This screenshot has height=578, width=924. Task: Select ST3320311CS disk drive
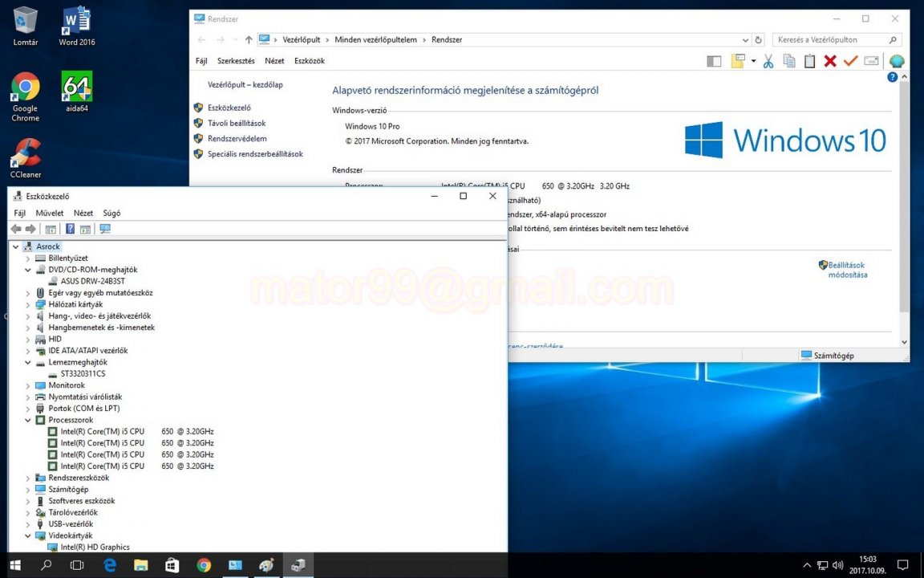[83, 374]
